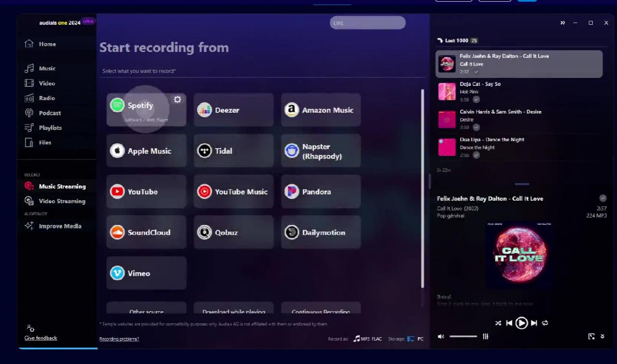Image resolution: width=617 pixels, height=364 pixels.
Task: Open Spotify recording settings gear
Action: [x=177, y=99]
